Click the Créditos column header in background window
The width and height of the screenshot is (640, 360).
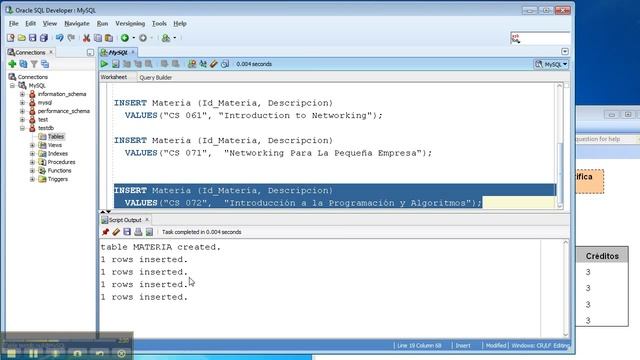[602, 256]
